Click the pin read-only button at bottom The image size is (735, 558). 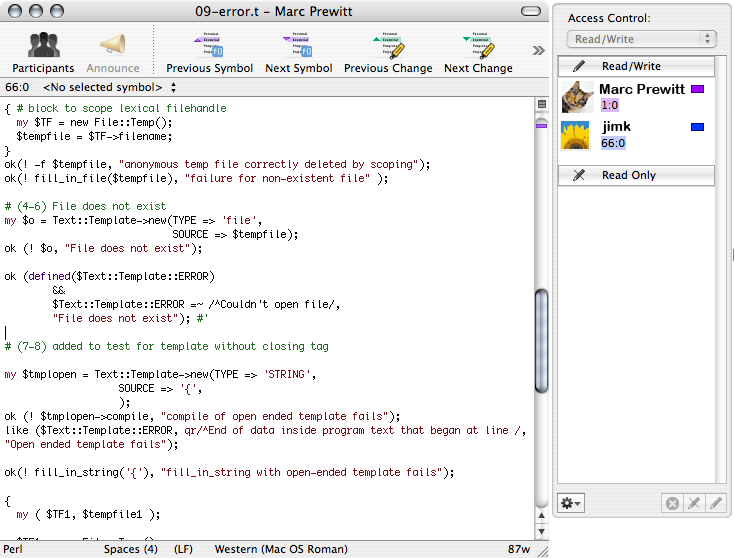(693, 503)
